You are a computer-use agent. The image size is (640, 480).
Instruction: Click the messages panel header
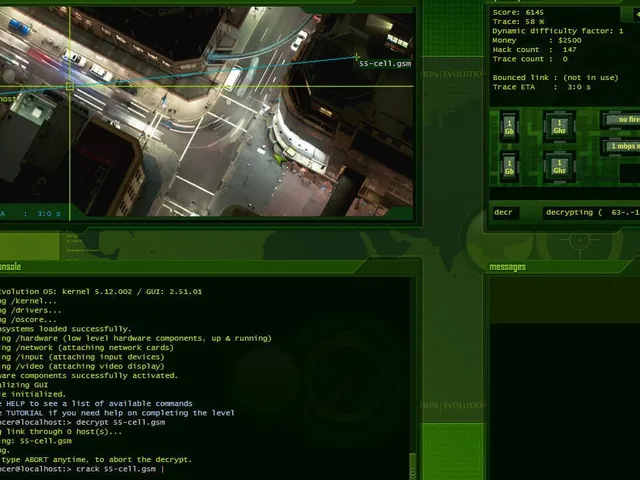[561, 267]
